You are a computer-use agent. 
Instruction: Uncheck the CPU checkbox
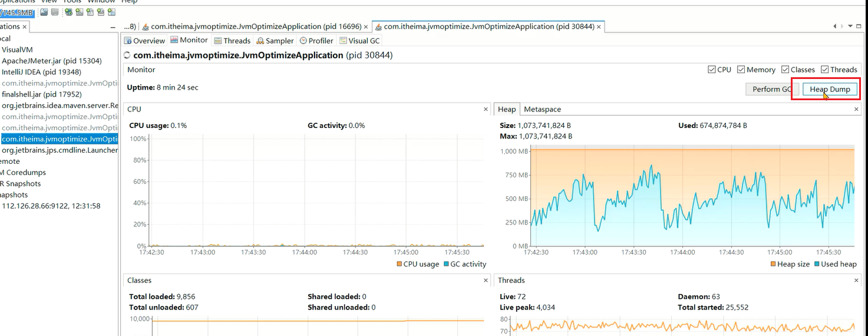[712, 70]
